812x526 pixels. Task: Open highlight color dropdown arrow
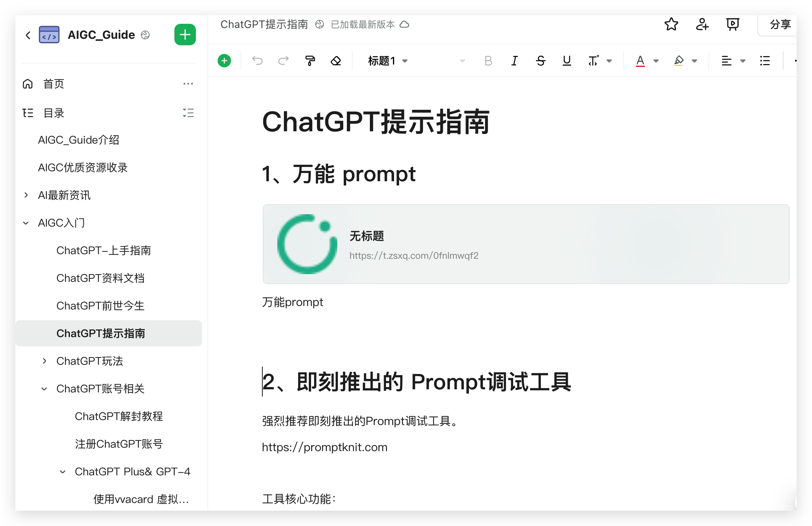coord(694,61)
